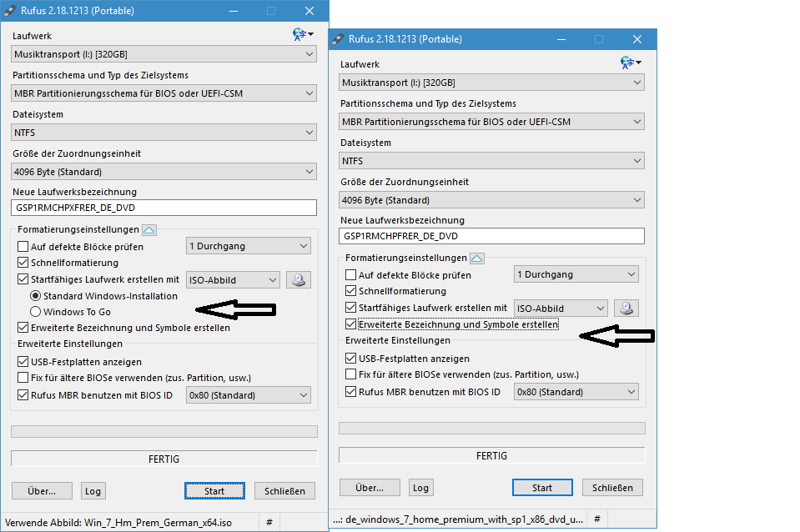Open Partitionsschema dropdown in left window
This screenshot has width=800, height=532.
(164, 93)
